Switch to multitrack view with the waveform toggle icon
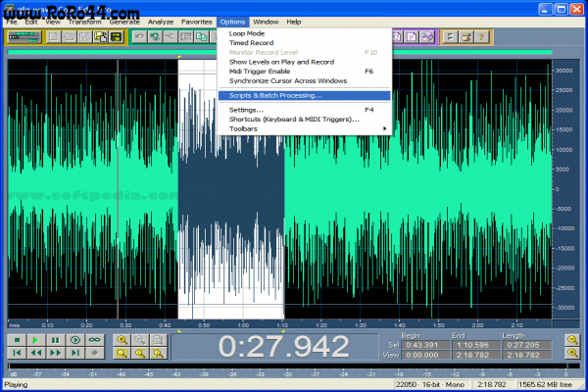This screenshot has height=392, width=588. coord(24,37)
